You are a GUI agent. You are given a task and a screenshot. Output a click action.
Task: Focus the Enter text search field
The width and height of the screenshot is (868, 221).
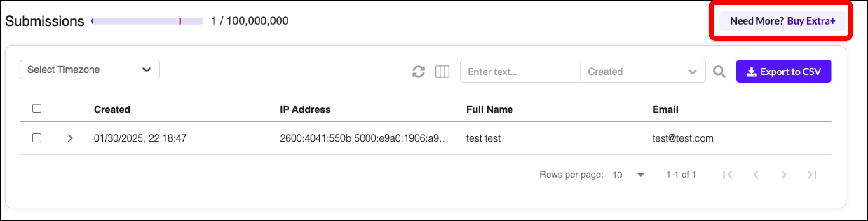pos(520,71)
